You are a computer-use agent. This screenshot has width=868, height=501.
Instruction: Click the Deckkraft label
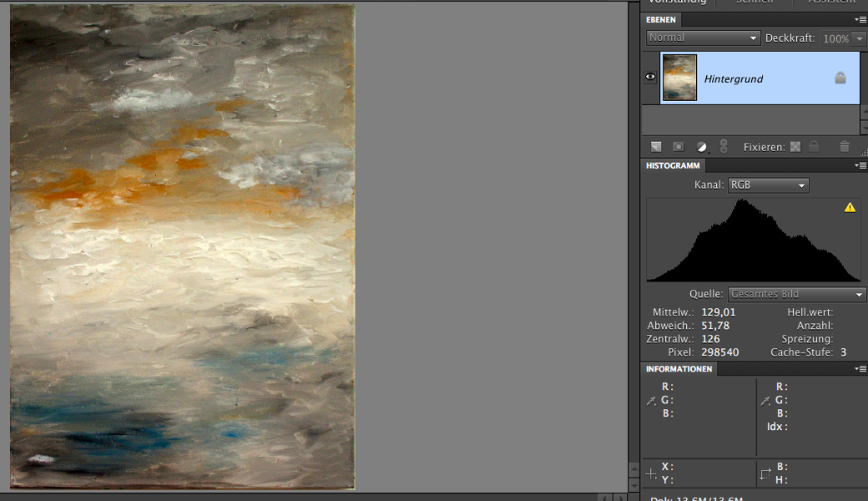point(790,38)
